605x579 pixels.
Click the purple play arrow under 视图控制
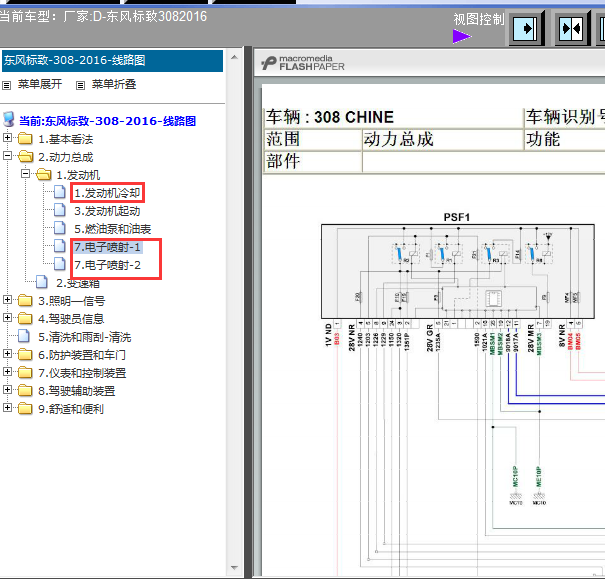coord(462,37)
